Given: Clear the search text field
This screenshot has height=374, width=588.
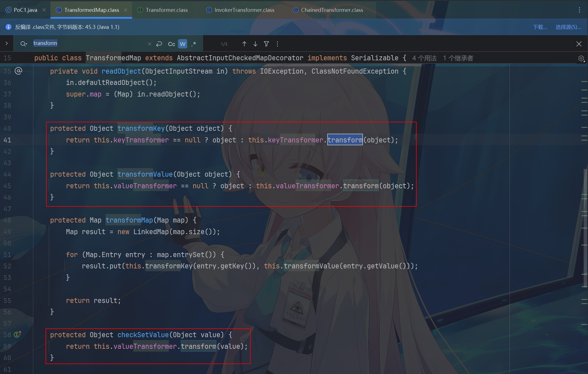Looking at the screenshot, I should pos(150,44).
